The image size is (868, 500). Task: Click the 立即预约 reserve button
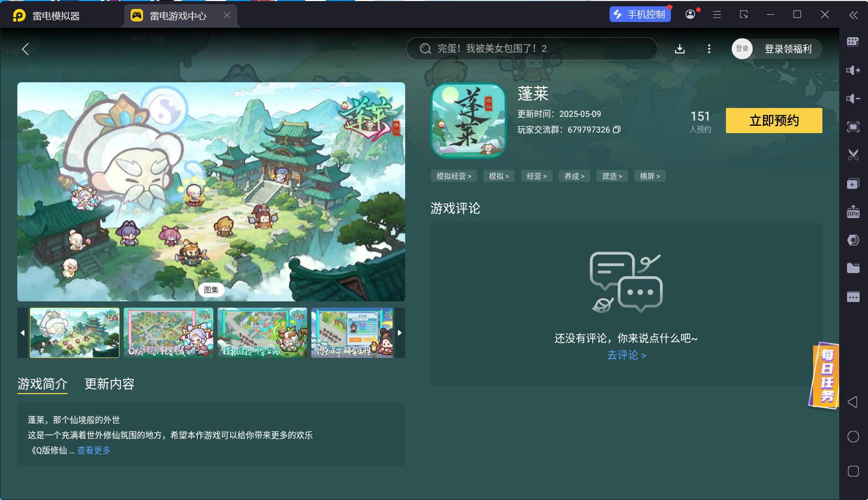tap(774, 121)
